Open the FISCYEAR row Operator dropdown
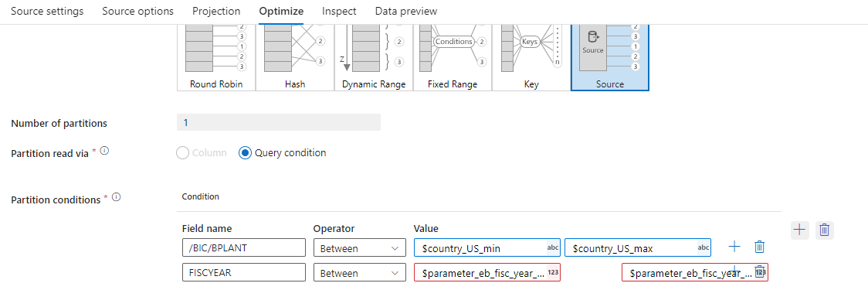This screenshot has height=290, width=868. tap(359, 273)
